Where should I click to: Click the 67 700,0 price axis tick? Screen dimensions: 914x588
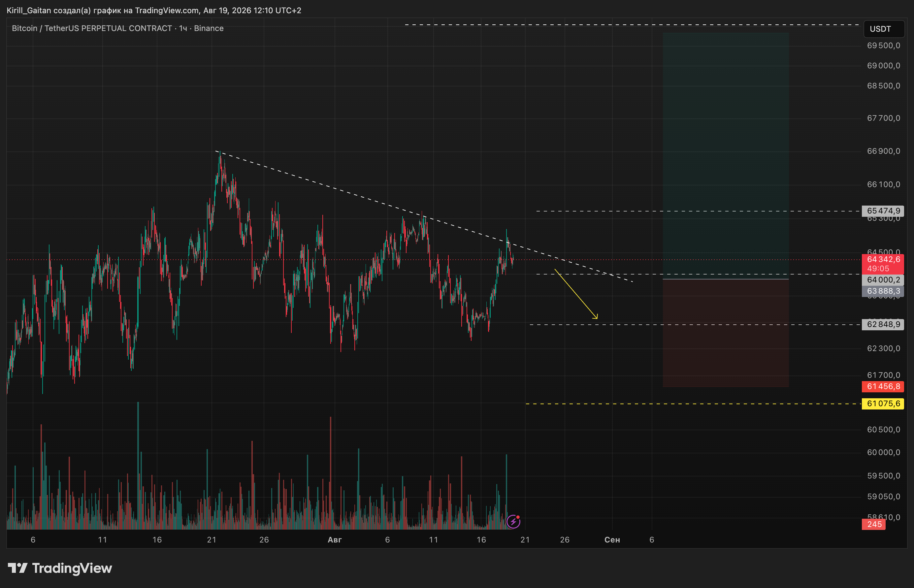click(x=883, y=118)
